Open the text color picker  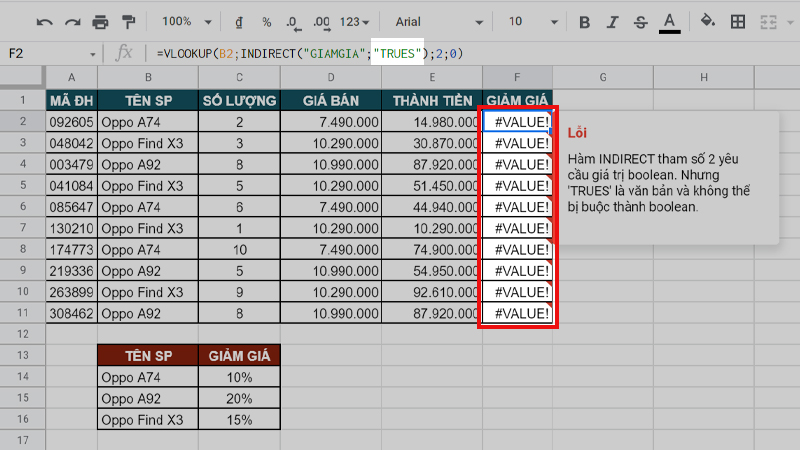click(x=669, y=23)
